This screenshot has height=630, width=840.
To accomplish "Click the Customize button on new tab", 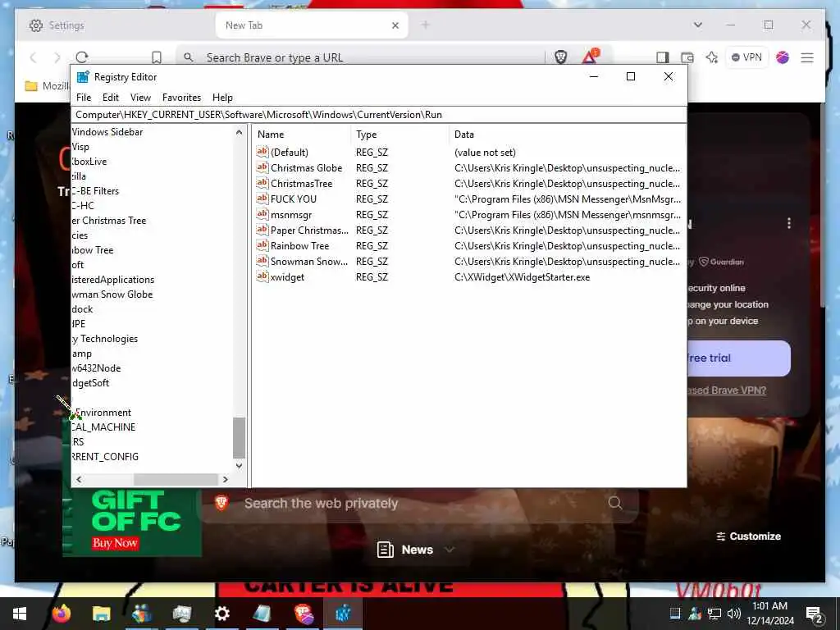I will 749,536.
